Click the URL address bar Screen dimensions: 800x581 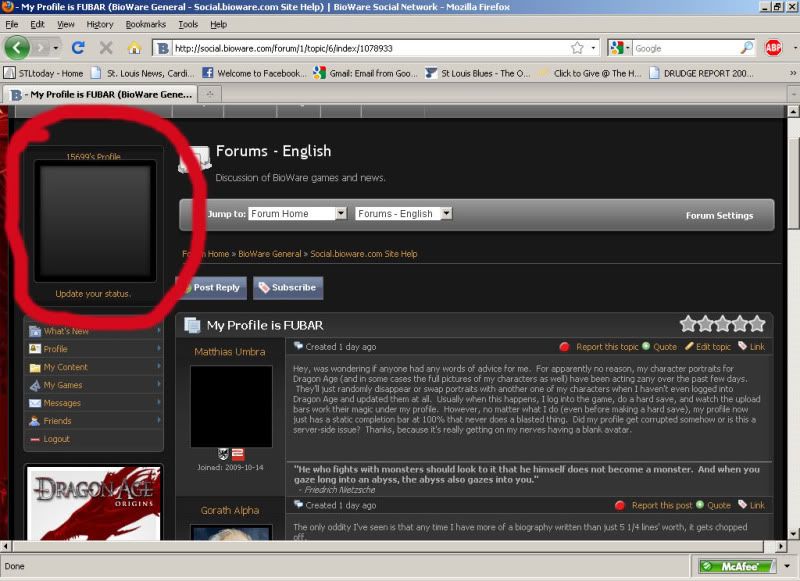[x=370, y=47]
